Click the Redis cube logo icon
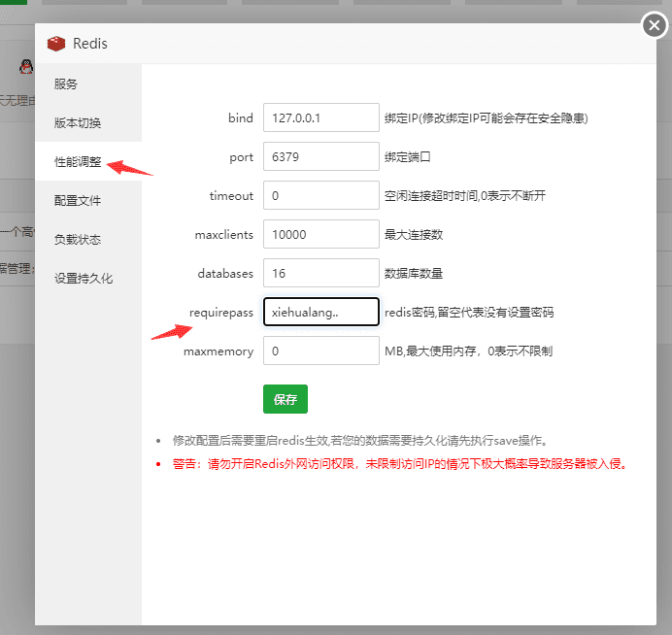The height and width of the screenshot is (635, 672). pos(54,44)
